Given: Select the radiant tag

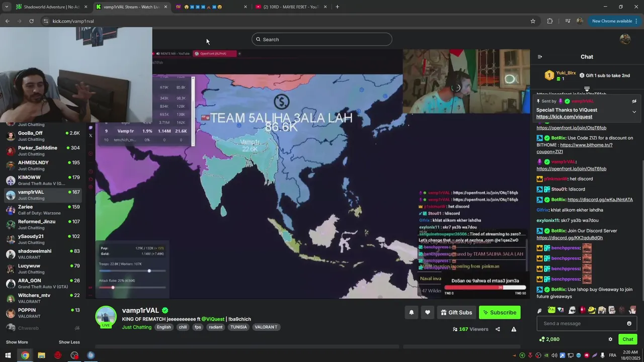Looking at the screenshot, I should coord(215,327).
